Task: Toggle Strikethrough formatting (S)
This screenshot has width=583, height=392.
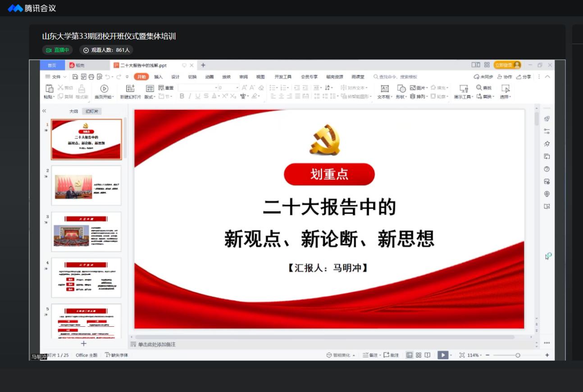Action: pyautogui.click(x=206, y=96)
